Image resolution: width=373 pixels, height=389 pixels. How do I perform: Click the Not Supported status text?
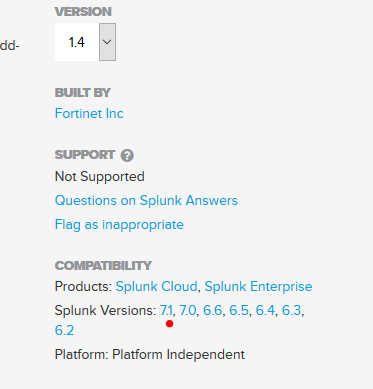100,176
